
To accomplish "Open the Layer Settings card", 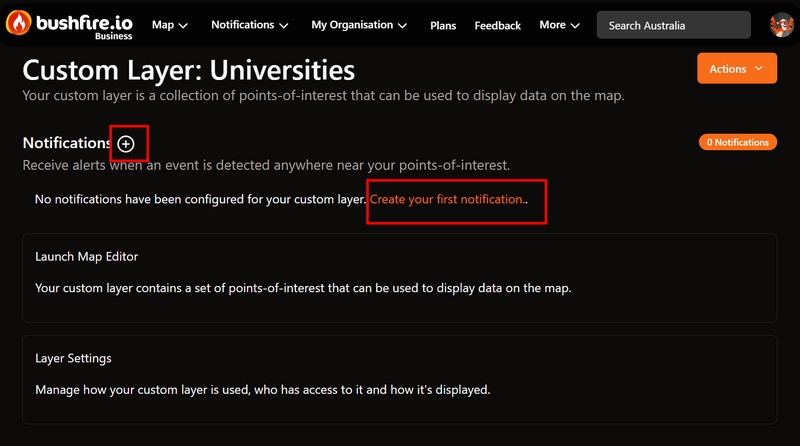I will [399, 380].
